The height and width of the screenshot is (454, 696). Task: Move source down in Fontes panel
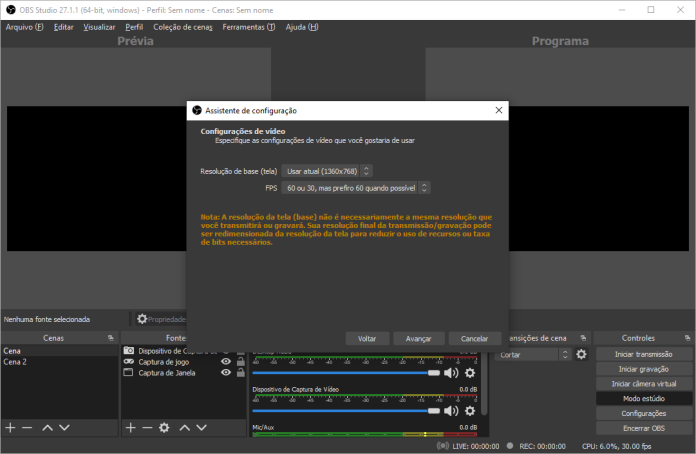(202, 428)
